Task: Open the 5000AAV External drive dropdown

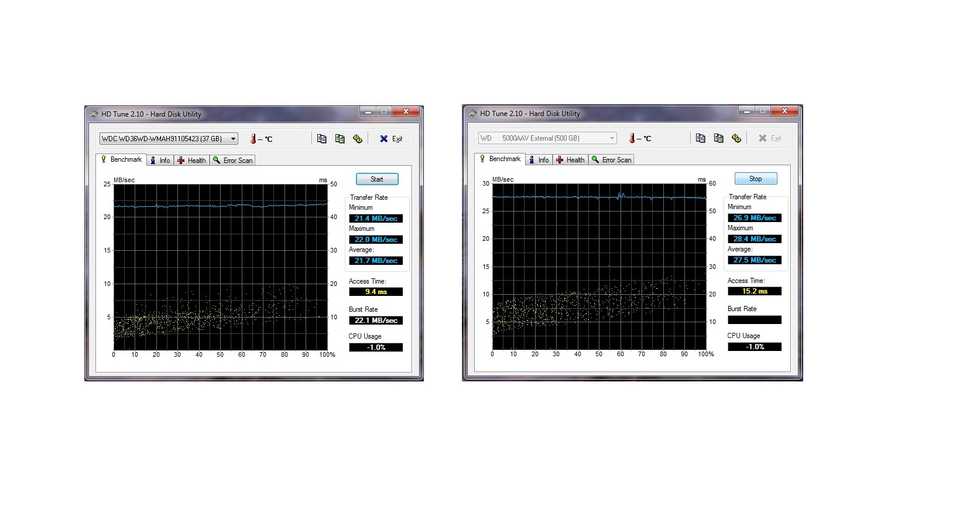Action: (547, 138)
